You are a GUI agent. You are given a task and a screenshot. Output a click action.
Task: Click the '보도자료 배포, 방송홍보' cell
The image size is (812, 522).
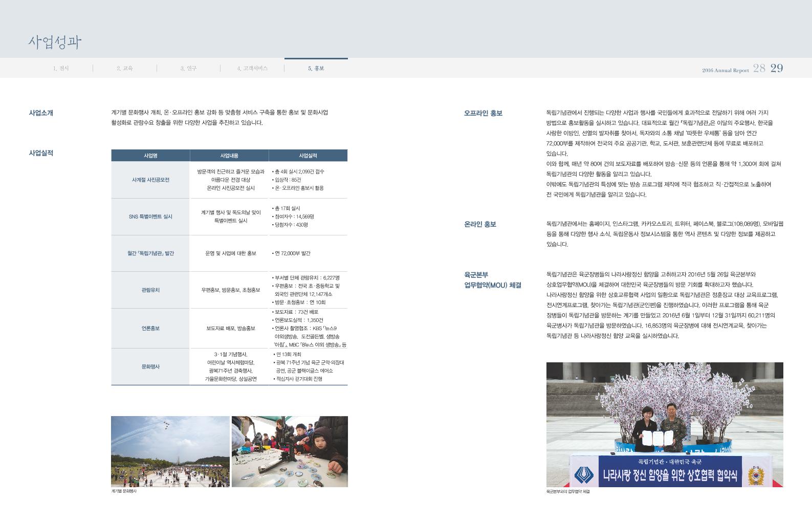tap(230, 329)
